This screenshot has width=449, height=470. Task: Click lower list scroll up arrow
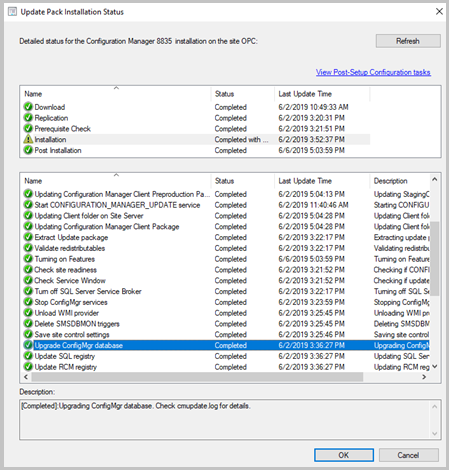click(x=435, y=179)
